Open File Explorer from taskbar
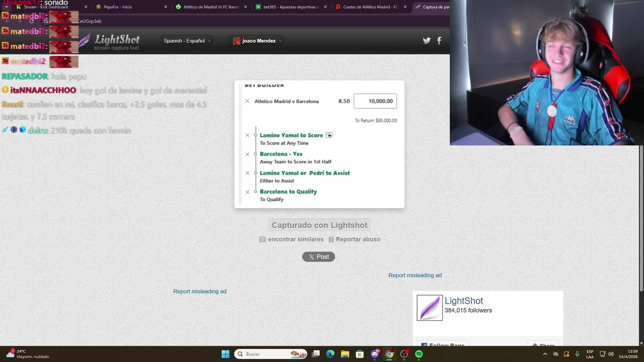This screenshot has width=644, height=362. coord(345,354)
